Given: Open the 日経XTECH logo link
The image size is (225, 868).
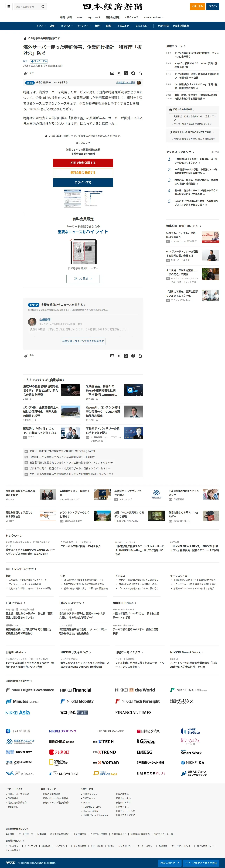Looking at the screenshot, I should point(103,742).
